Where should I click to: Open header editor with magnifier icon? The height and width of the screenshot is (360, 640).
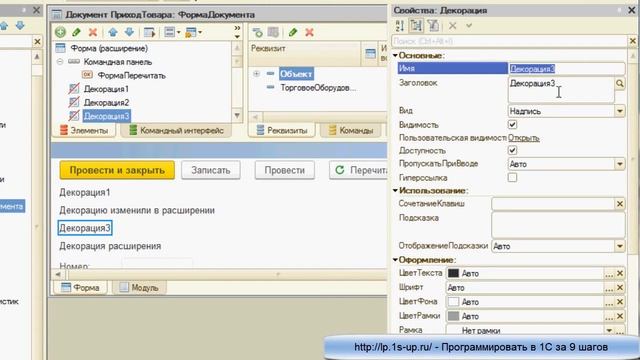pos(620,84)
